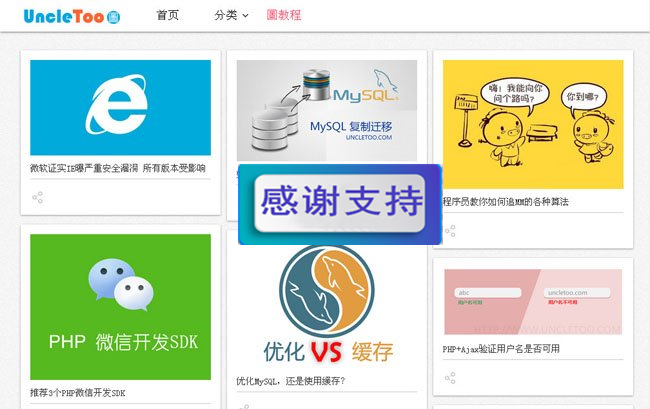Open the yellow cartoon chicks thumbnail
The image size is (650, 409).
(533, 124)
